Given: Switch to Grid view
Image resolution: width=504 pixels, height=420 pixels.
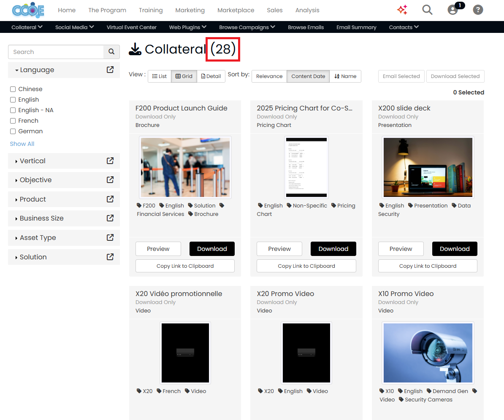Looking at the screenshot, I should 184,76.
